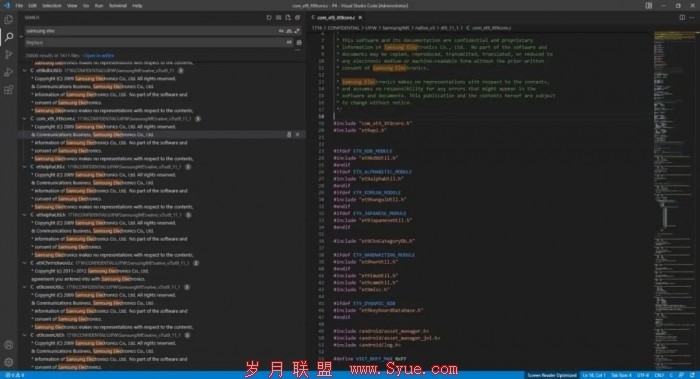Collapse the com_xt9_Xt9core.c results group
700x379 pixels.
coord(25,119)
